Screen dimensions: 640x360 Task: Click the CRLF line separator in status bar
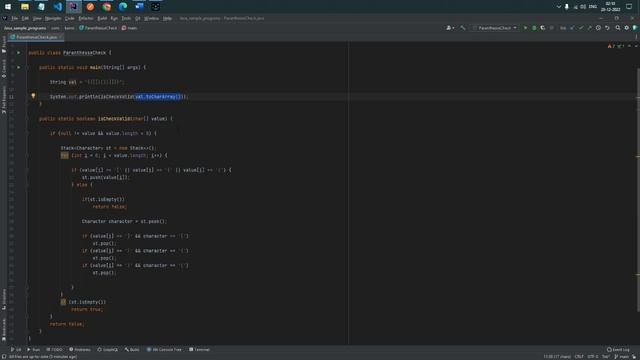pyautogui.click(x=579, y=357)
